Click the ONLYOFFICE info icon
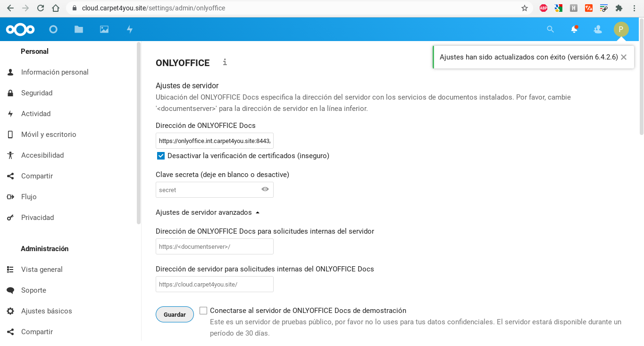Viewport: 644px width, 346px height. point(225,62)
